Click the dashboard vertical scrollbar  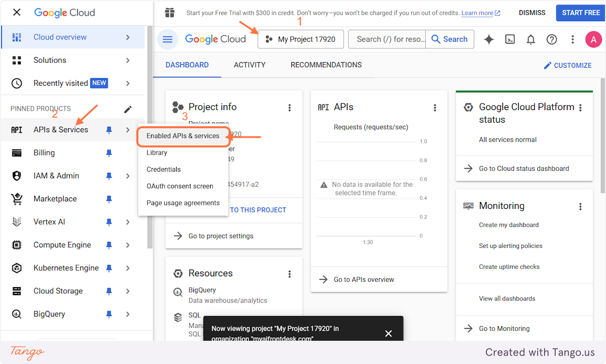click(x=603, y=136)
